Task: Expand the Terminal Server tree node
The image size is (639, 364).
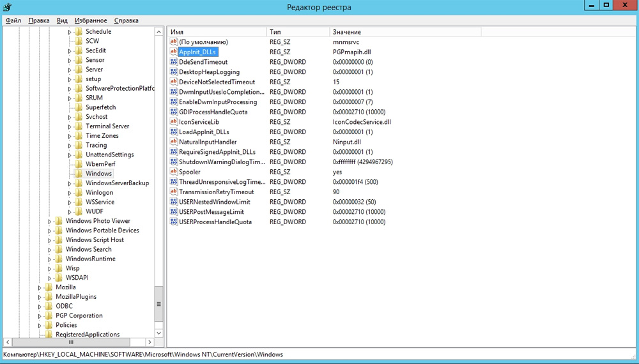Action: pos(69,126)
